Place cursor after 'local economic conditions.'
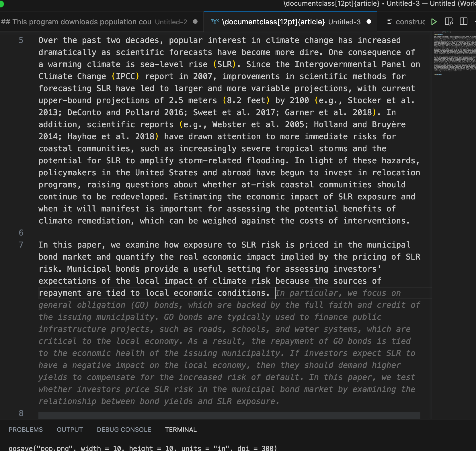Viewport: 476px width, 451px height. (270, 293)
